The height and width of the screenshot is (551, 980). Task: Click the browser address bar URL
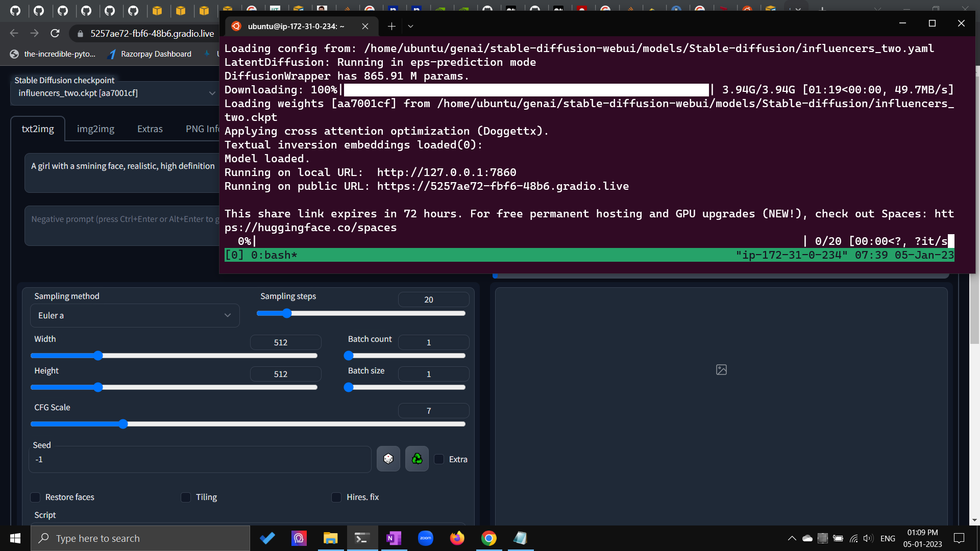152,34
